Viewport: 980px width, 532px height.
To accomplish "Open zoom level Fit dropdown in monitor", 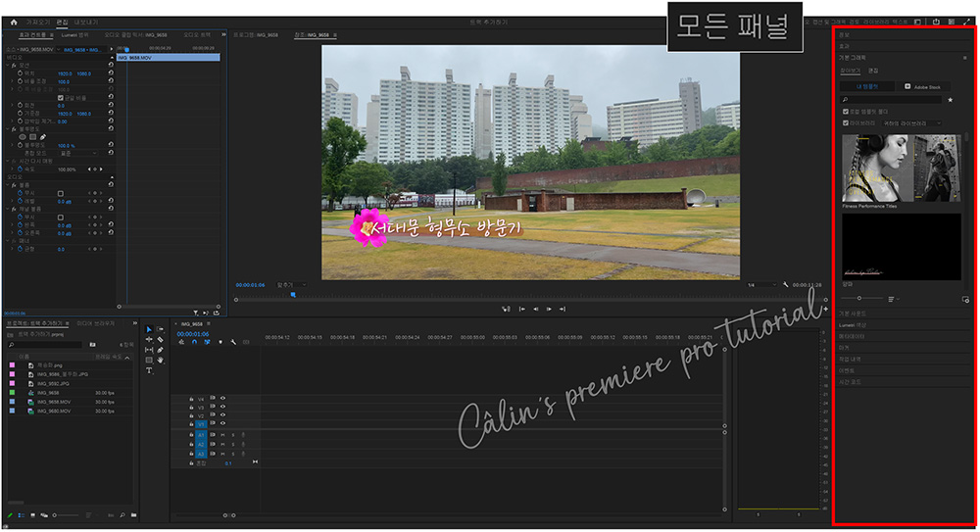I will coord(291,285).
